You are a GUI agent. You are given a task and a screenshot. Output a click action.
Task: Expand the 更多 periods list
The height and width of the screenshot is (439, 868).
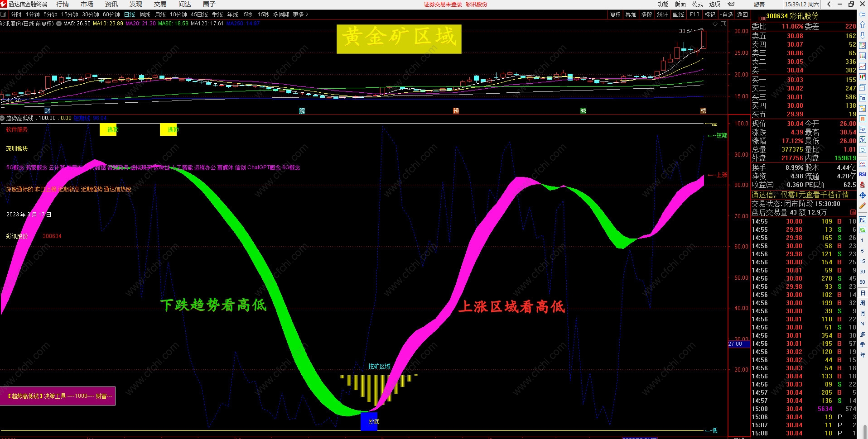(x=300, y=14)
